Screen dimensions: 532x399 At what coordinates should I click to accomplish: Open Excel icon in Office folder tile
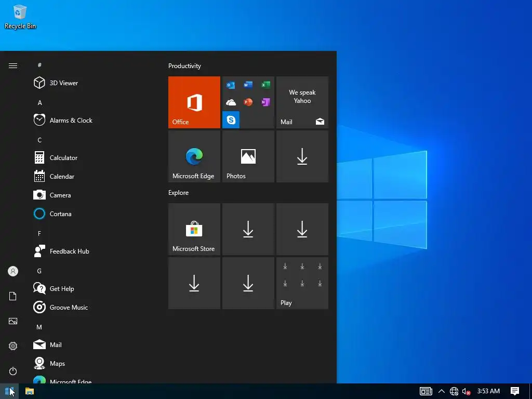click(x=265, y=85)
